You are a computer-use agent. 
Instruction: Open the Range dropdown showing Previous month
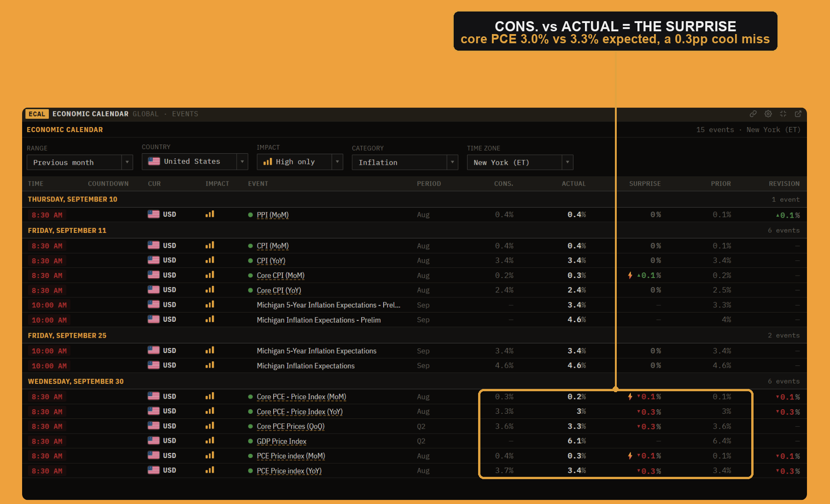80,162
